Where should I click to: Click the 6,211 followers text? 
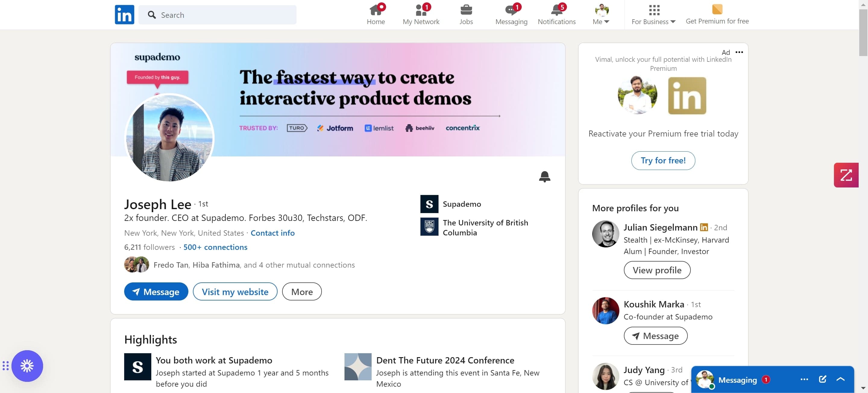pos(149,247)
